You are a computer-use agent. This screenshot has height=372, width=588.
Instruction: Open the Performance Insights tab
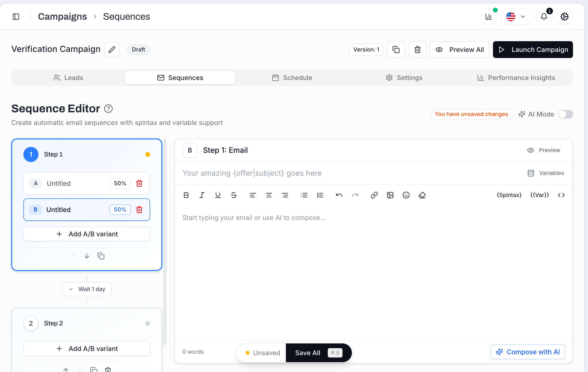[x=516, y=78]
